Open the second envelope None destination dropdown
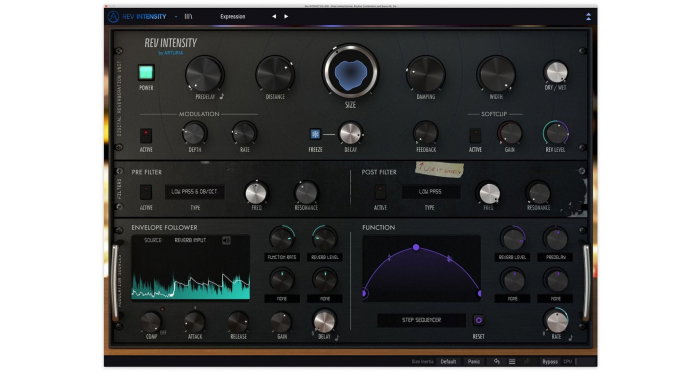The image size is (700, 372). coord(325,298)
